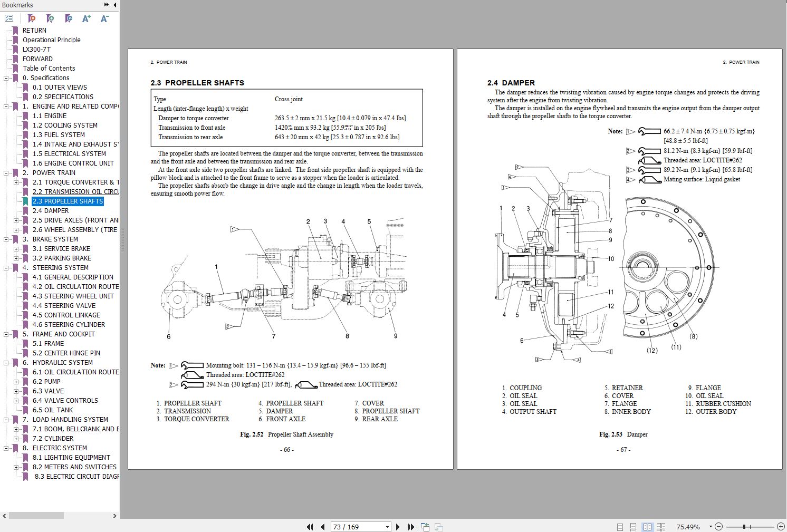Open bookmark display options checklist icon

(8, 18)
